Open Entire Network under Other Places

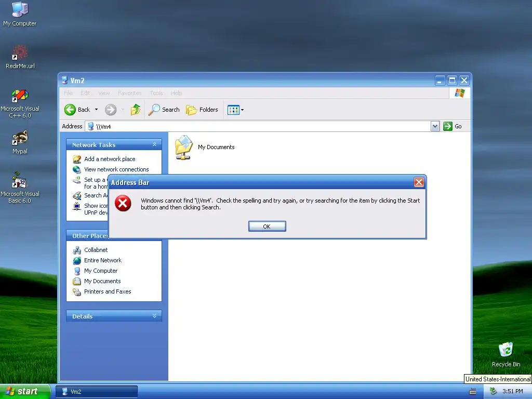[x=103, y=260]
